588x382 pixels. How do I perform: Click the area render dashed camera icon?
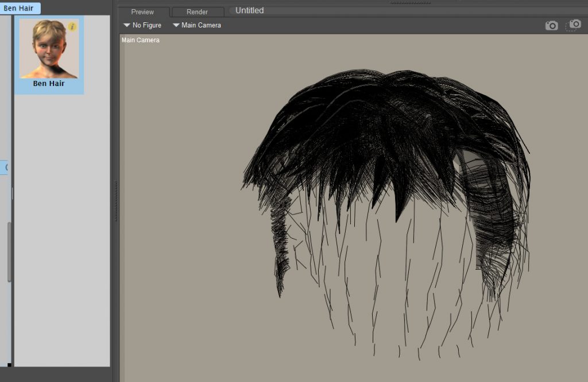point(573,25)
